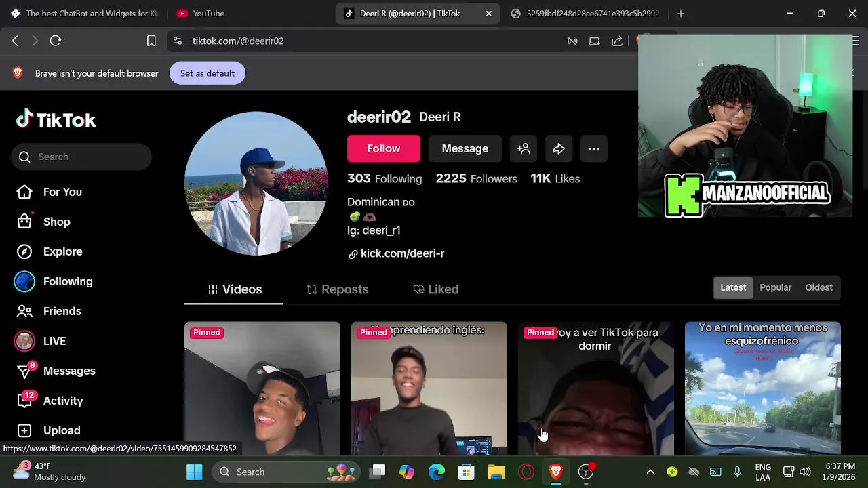
Task: Set Brave as default browser
Action: tap(208, 73)
